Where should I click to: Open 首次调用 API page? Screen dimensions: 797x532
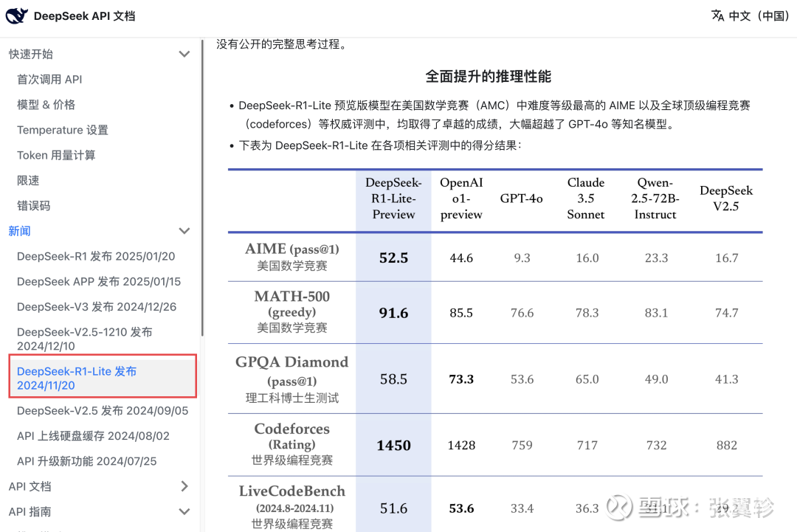tap(49, 79)
